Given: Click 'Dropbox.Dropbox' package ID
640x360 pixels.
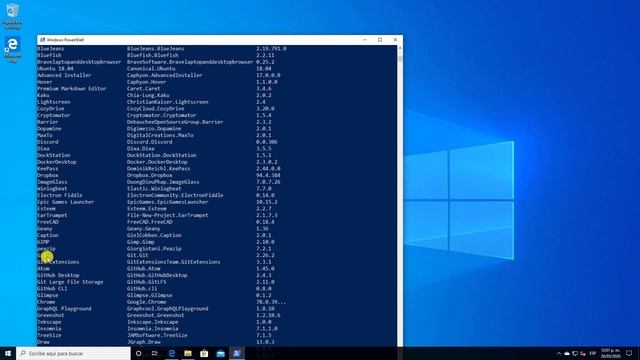Looking at the screenshot, I should pyautogui.click(x=149, y=176).
